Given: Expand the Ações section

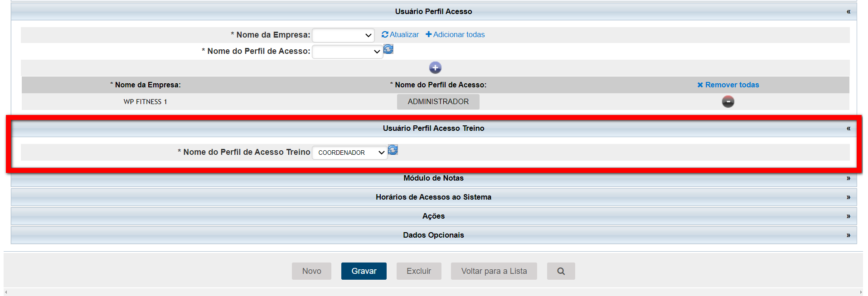Looking at the screenshot, I should click(x=848, y=216).
